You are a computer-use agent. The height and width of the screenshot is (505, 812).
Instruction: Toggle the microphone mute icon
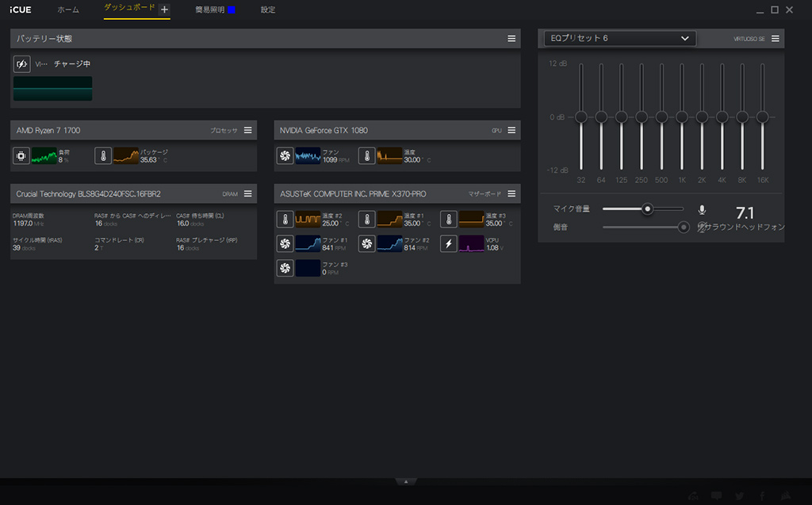click(x=702, y=210)
